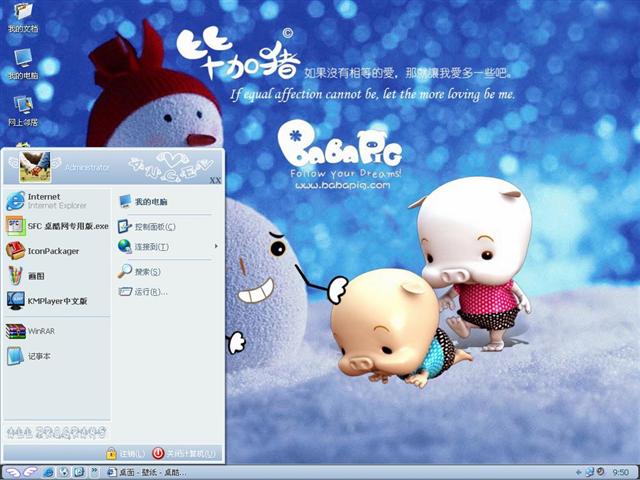Open the 我的文档 desktop icon
Image resolution: width=640 pixels, height=480 pixels.
point(23,18)
